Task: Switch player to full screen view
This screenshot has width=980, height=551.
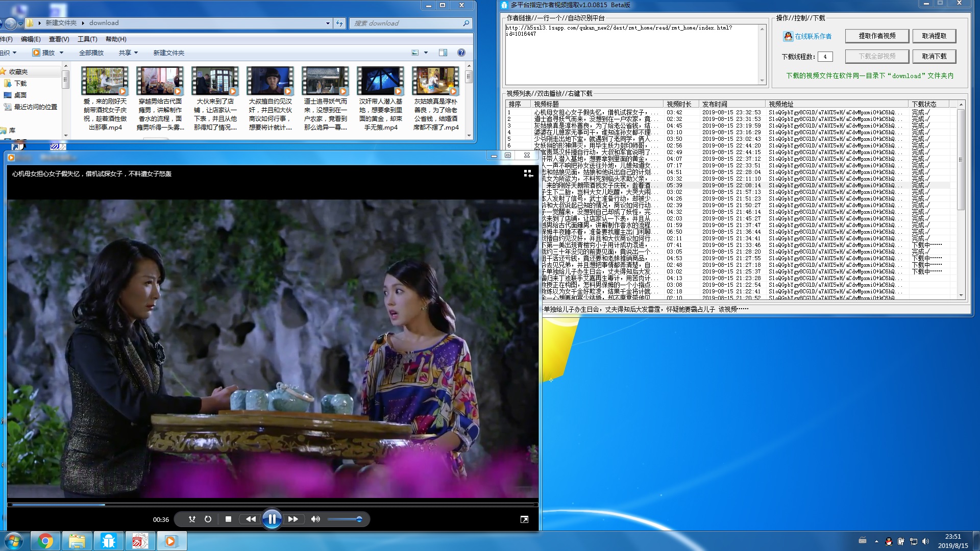Action: pos(524,519)
